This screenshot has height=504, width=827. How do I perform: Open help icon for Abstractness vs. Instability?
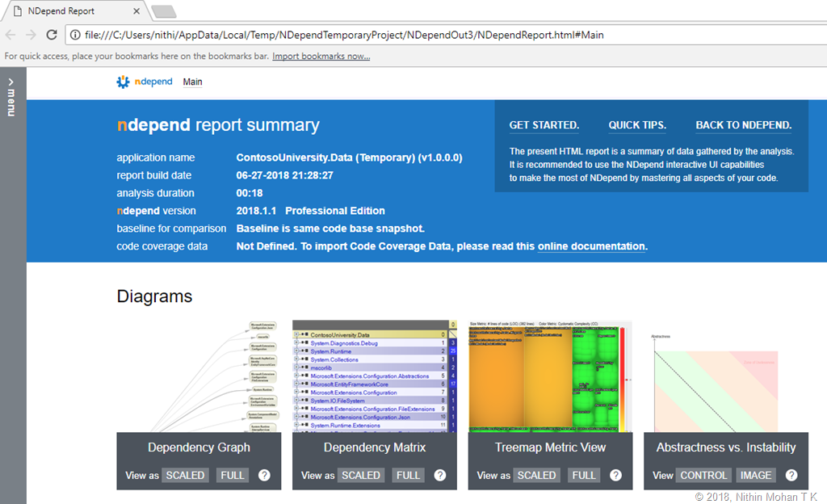point(791,475)
